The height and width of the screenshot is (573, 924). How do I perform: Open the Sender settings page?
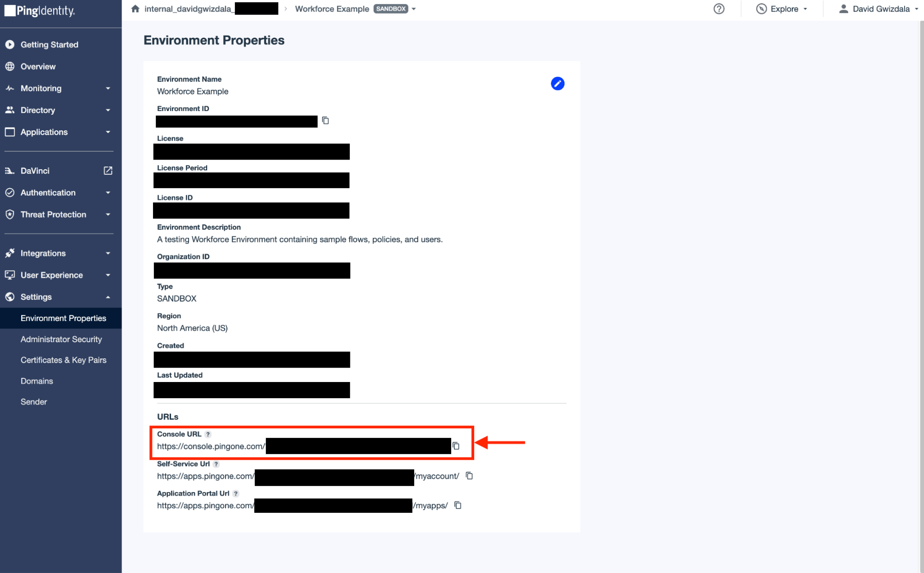click(x=34, y=401)
